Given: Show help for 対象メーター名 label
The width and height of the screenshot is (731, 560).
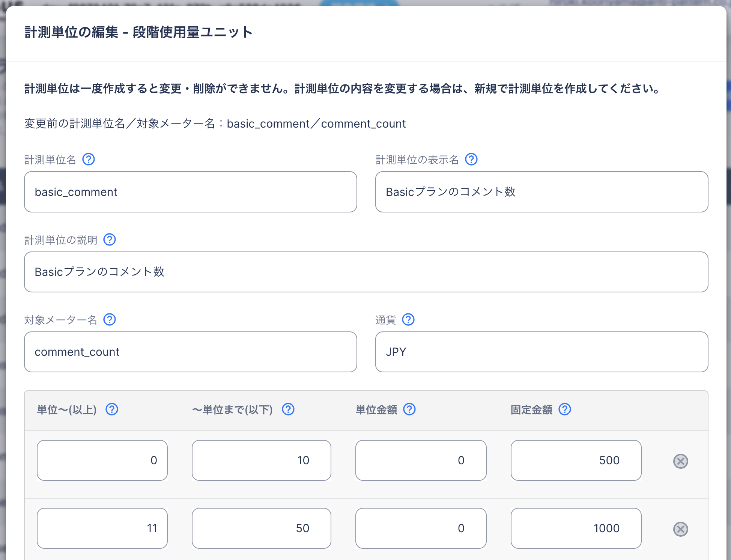Looking at the screenshot, I should 110,320.
